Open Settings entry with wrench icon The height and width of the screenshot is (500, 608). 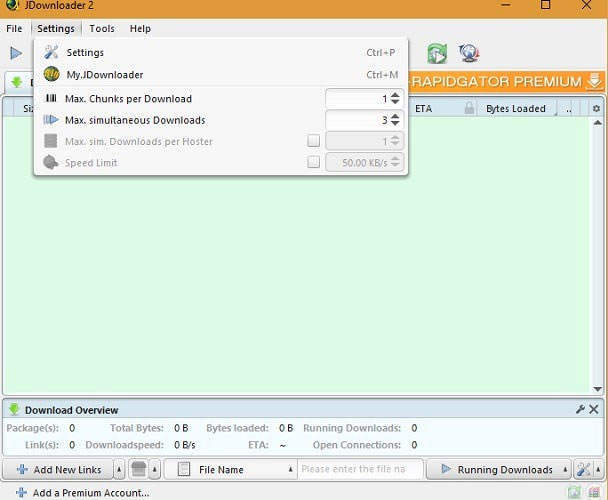[220, 52]
